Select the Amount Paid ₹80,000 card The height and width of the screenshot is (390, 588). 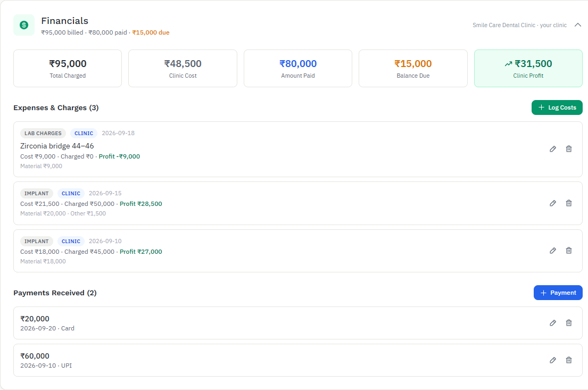click(298, 68)
